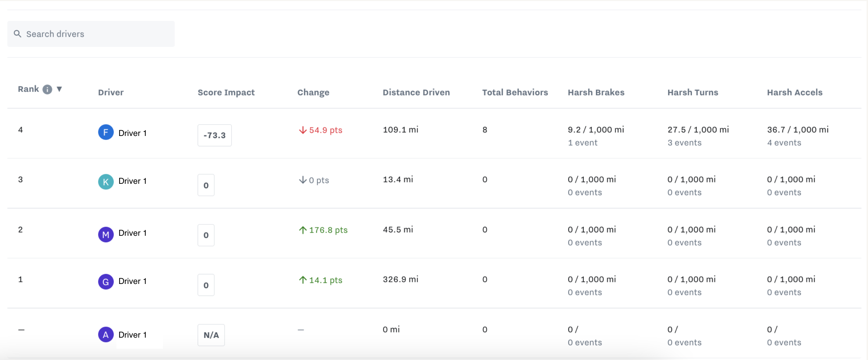
Task: Toggle the Rank sort arrow
Action: click(x=59, y=89)
